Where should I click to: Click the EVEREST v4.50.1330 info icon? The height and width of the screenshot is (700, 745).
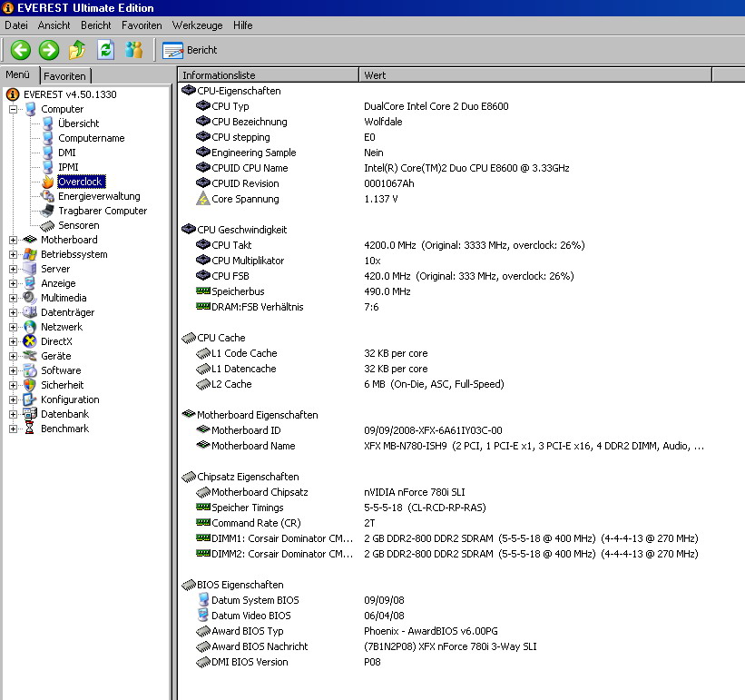click(x=13, y=94)
